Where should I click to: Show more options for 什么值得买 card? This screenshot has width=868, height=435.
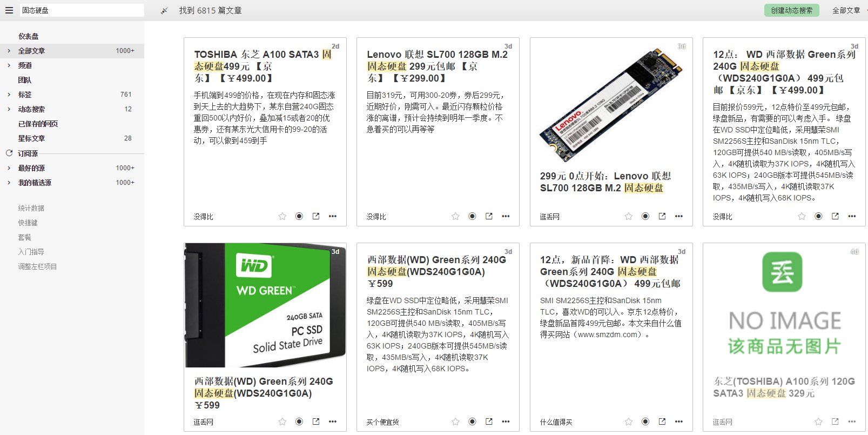[679, 421]
